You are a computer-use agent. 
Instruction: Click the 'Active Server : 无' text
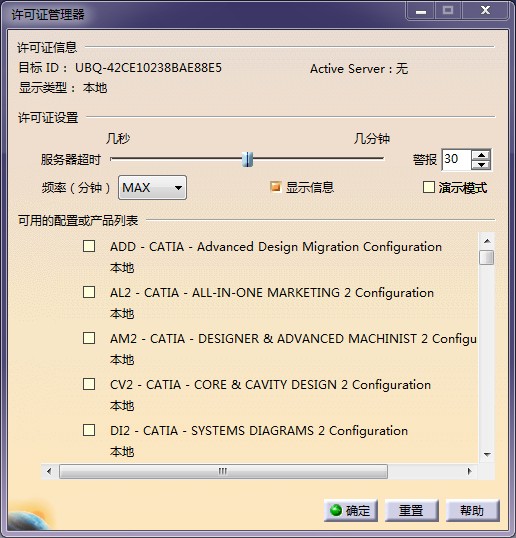click(359, 69)
